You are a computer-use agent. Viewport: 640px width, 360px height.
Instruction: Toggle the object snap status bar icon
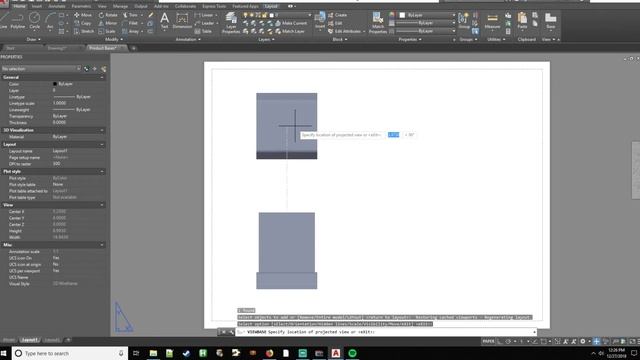click(544, 341)
